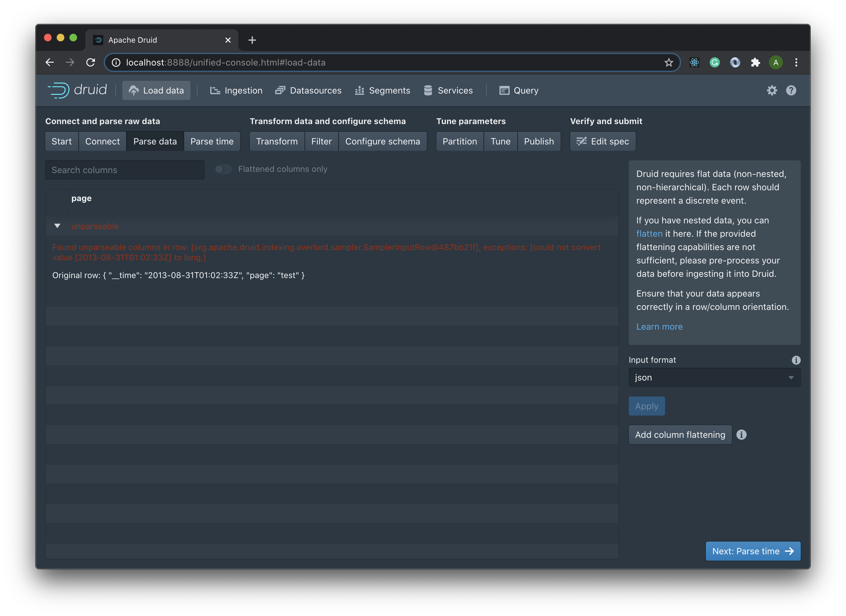This screenshot has height=616, width=846.
Task: Open the React DevTools extension icon
Action: [694, 62]
